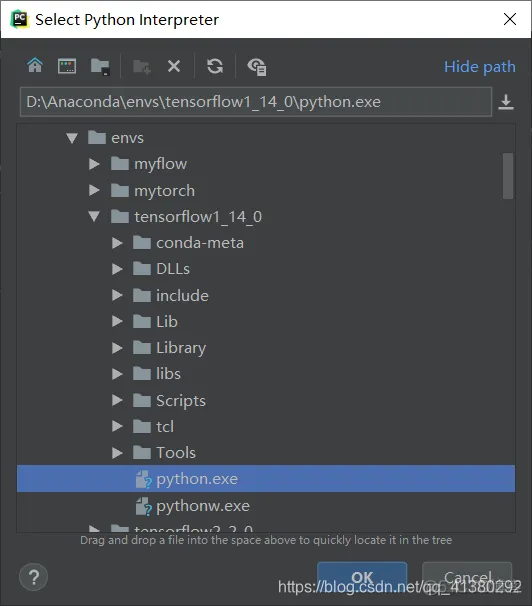This screenshot has width=532, height=606.
Task: Refresh the file tree
Action: [x=215, y=66]
